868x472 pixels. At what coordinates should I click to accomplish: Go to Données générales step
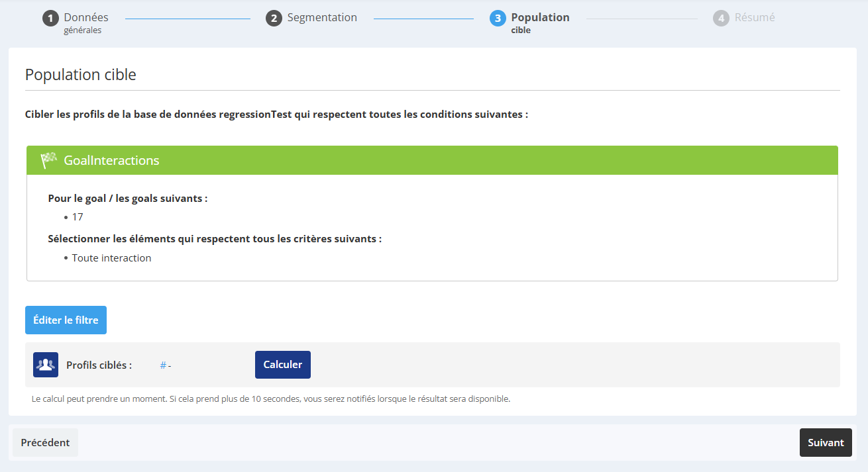pyautogui.click(x=86, y=23)
